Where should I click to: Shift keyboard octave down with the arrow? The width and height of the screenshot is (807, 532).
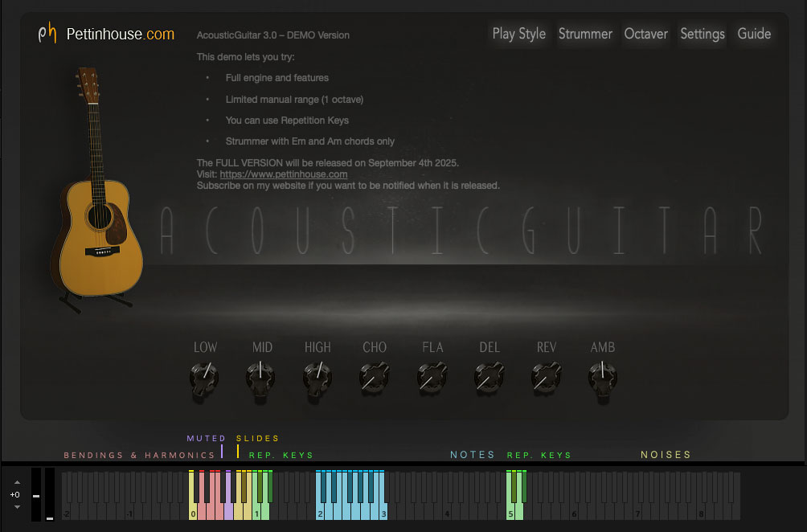(x=17, y=507)
